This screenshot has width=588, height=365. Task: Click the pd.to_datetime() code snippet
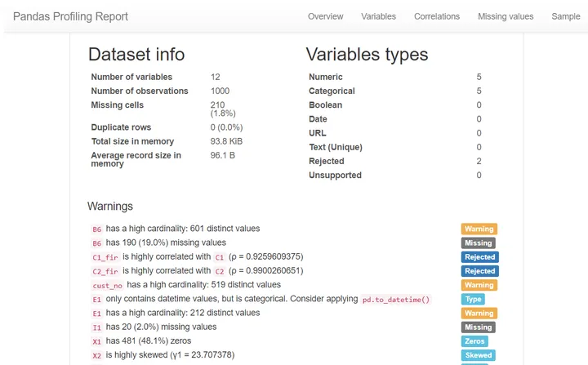click(x=396, y=300)
